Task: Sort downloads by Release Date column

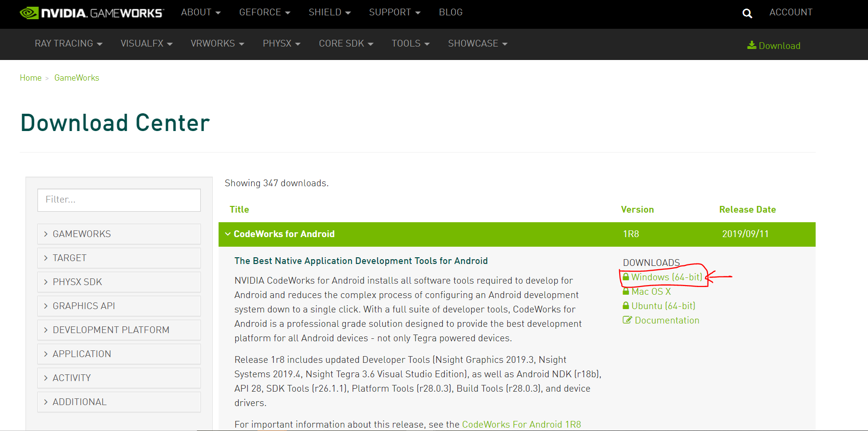Action: point(747,210)
